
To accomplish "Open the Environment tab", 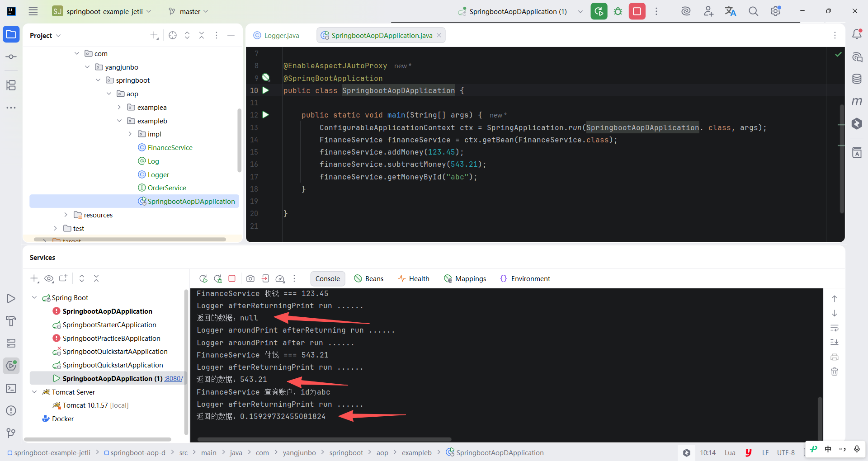I will (525, 278).
